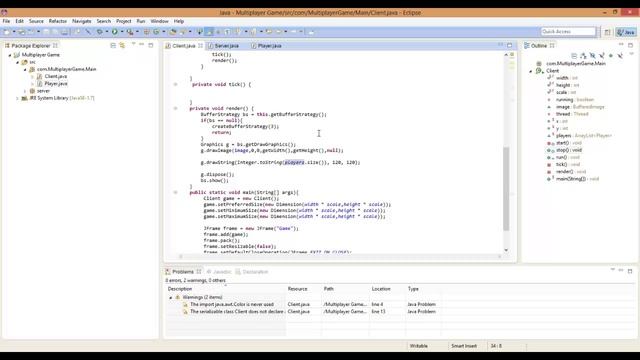Toggle Hide Static Members in Outline
Image resolution: width=640 pixels, height=360 pixels.
pos(602,56)
